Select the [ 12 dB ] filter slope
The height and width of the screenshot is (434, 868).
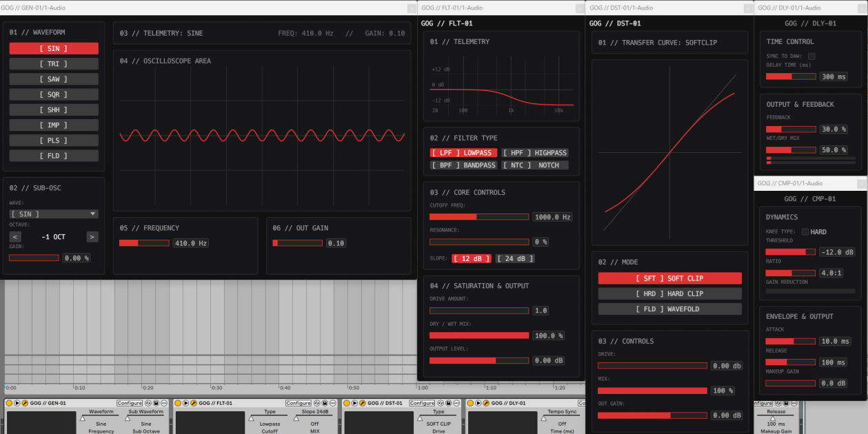point(472,258)
